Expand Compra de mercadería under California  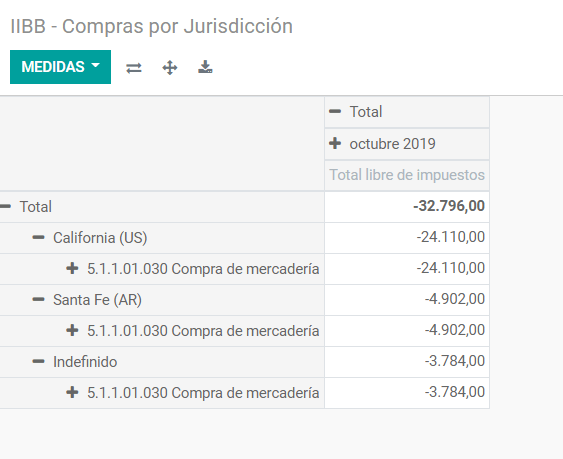[x=162, y=269]
